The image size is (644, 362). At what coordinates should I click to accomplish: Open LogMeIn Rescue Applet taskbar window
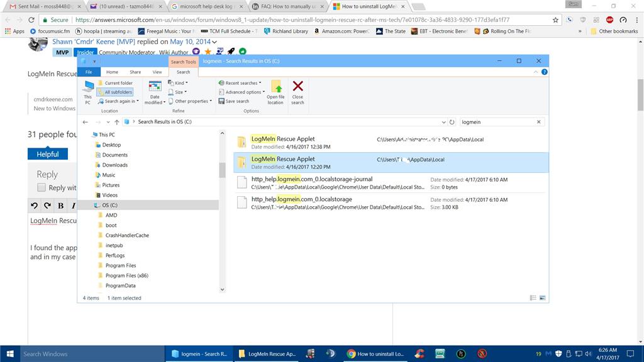click(267, 354)
